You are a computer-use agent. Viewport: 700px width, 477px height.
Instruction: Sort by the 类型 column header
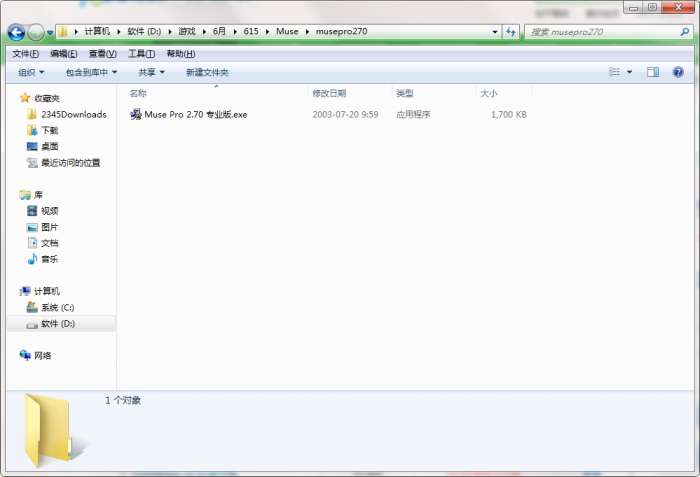[x=404, y=93]
